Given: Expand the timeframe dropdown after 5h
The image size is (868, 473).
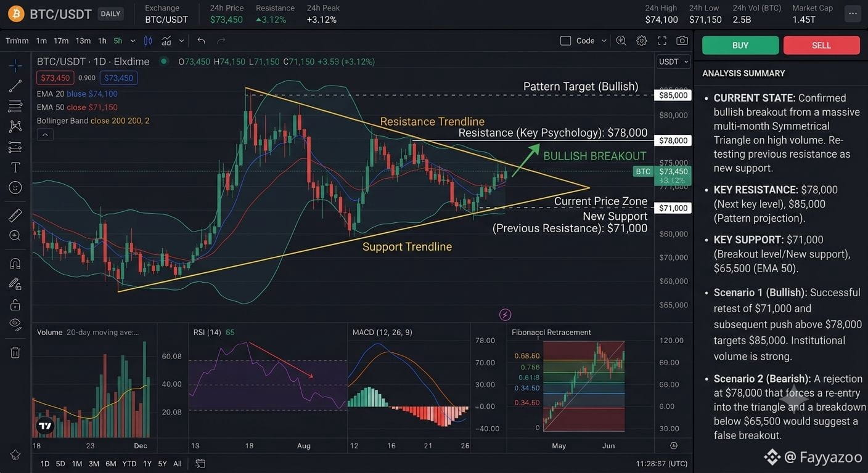Looking at the screenshot, I should click(x=133, y=41).
